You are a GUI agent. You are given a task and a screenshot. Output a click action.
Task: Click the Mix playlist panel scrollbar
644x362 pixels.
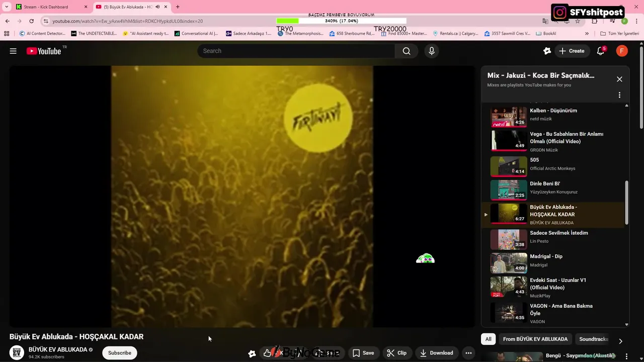click(627, 203)
